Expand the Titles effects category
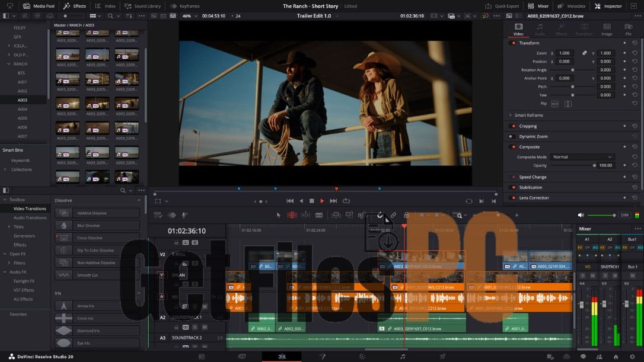644x362 pixels. 9,227
